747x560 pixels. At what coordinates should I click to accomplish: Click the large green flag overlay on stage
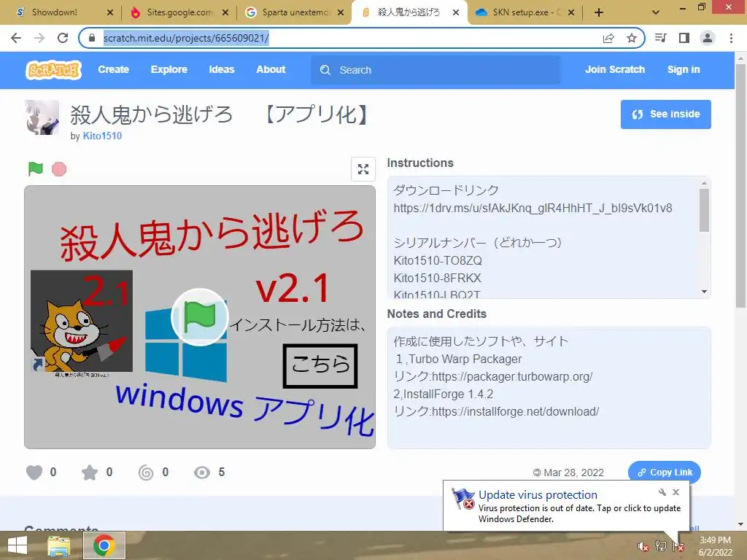[x=200, y=317]
